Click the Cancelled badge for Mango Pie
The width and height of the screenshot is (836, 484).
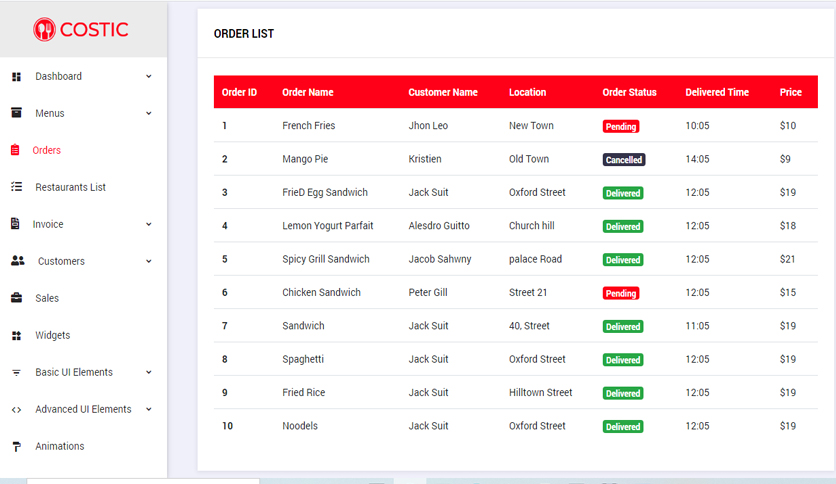[x=624, y=159]
